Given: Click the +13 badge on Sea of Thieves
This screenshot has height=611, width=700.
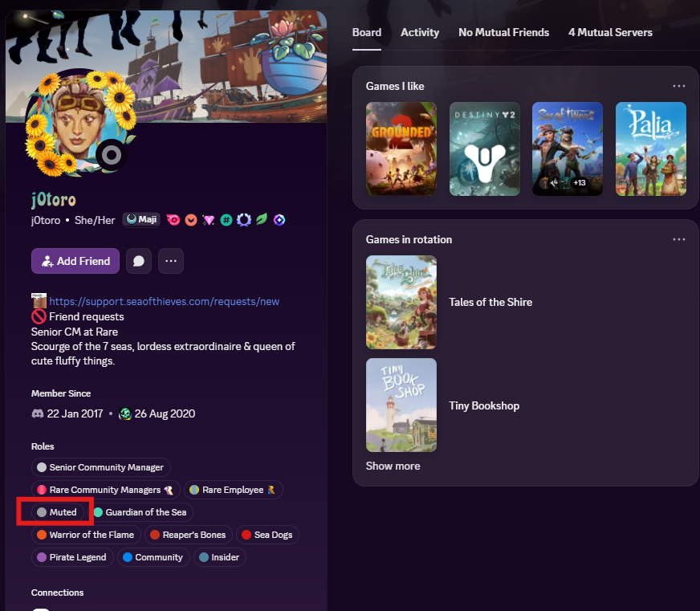Looking at the screenshot, I should pos(580,183).
